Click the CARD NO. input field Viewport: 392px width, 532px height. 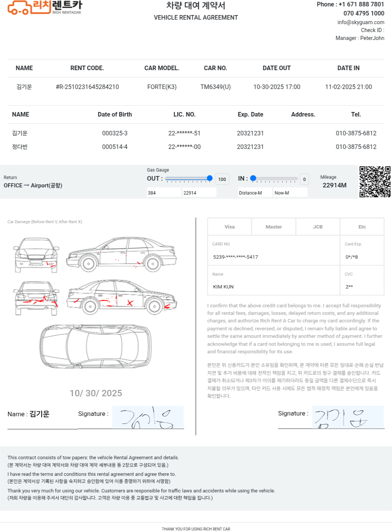click(x=273, y=257)
